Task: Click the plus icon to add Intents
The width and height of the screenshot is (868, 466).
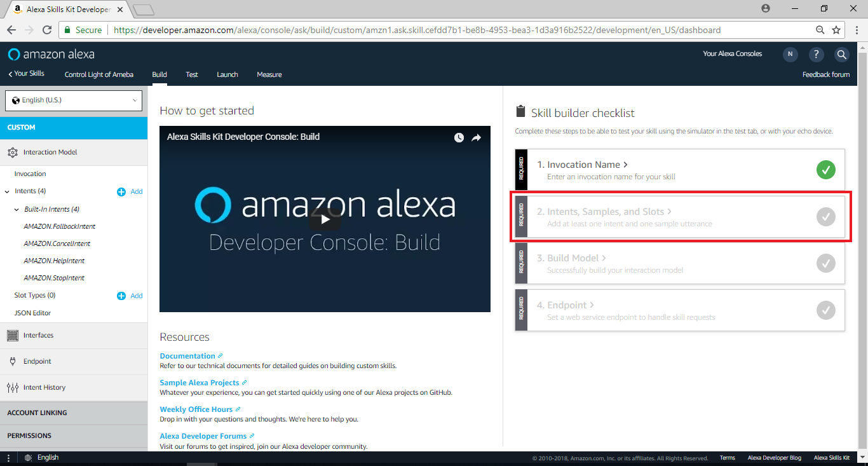Action: click(x=121, y=191)
